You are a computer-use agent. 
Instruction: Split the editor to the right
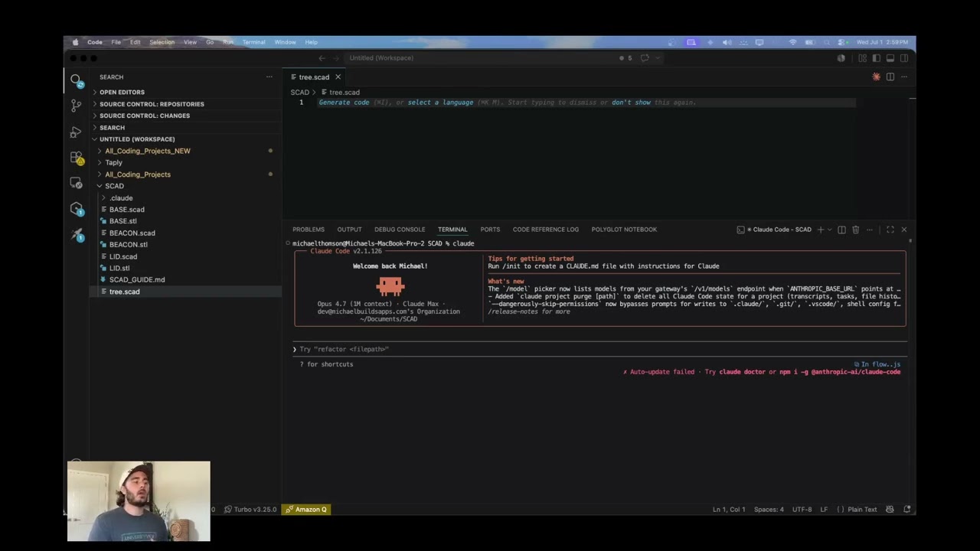890,77
